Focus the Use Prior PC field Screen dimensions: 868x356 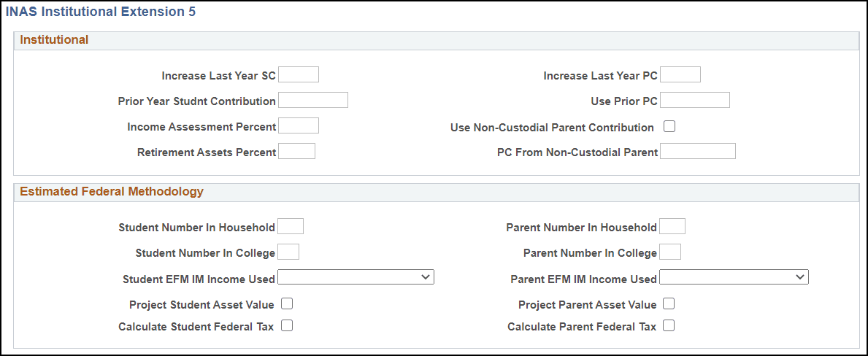(695, 100)
